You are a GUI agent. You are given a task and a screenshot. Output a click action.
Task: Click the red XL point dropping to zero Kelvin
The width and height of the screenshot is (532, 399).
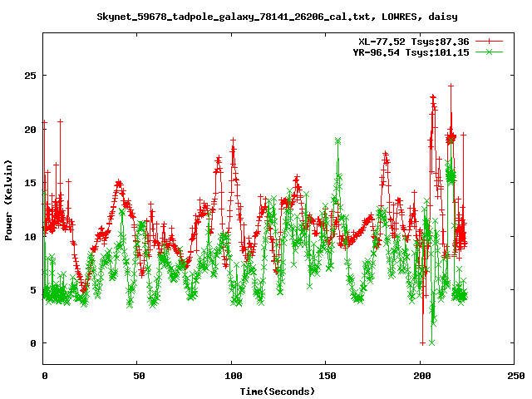click(422, 343)
